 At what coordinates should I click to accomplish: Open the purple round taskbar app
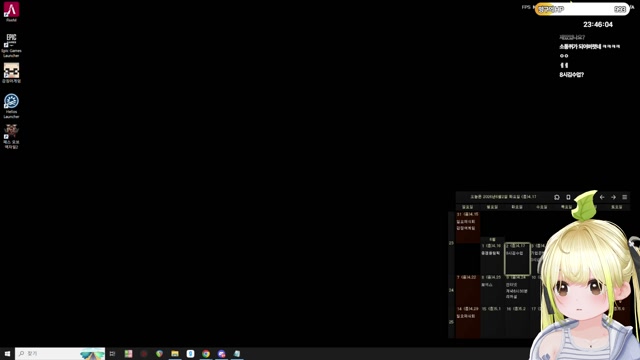221,353
